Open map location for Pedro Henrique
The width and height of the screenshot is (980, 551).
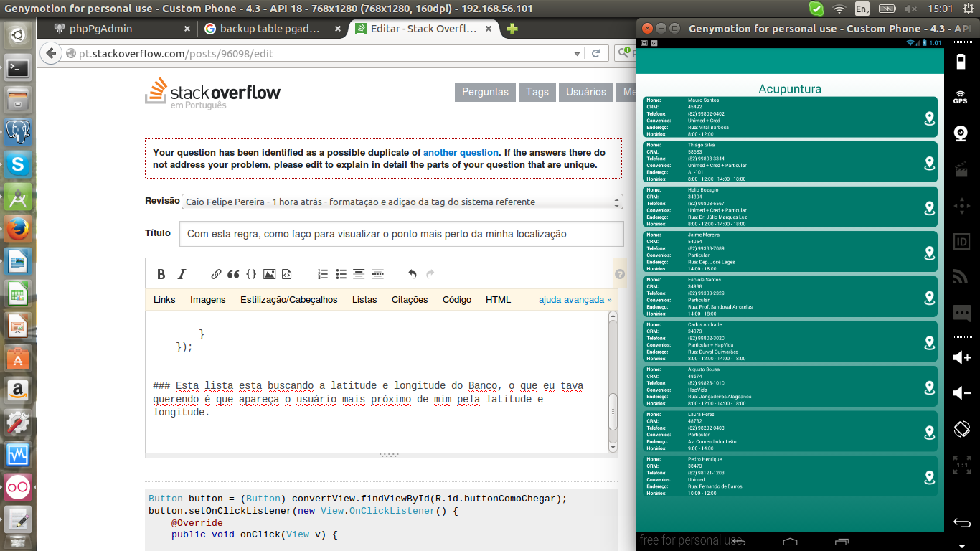930,477
